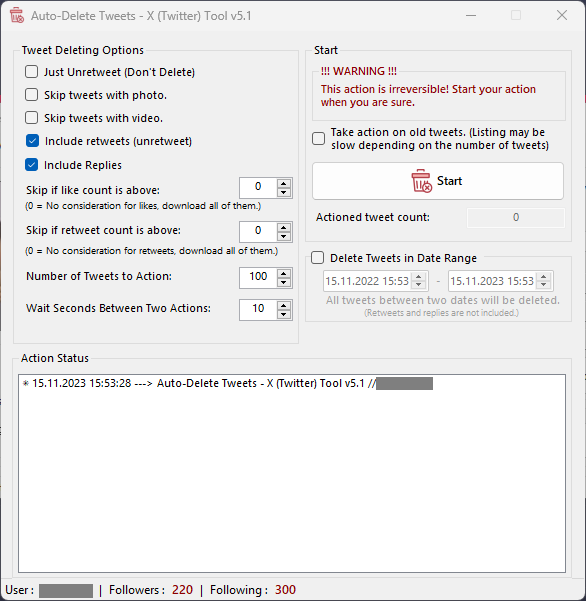Click the Number of Tweets to Action field
Viewport: 586px width, 601px height.
[x=258, y=278]
